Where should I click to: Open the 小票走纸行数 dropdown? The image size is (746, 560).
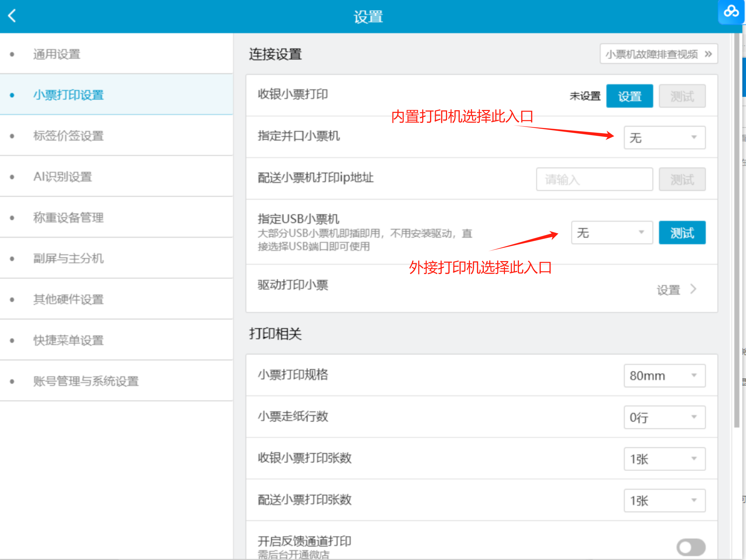point(664,417)
